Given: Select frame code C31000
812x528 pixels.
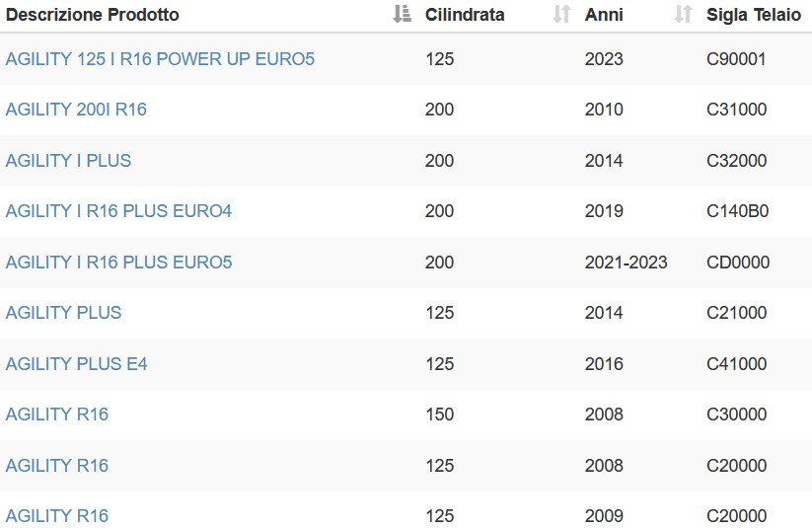Looking at the screenshot, I should 736,110.
